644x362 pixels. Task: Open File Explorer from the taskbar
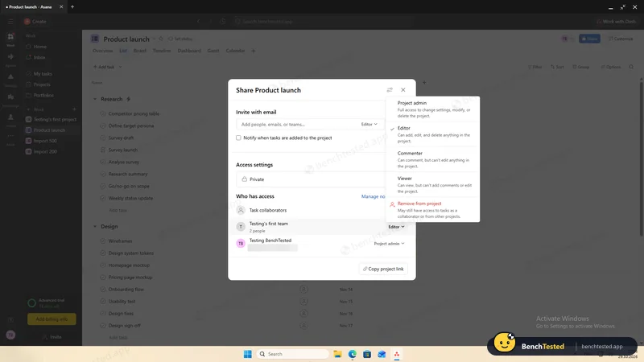point(337,354)
